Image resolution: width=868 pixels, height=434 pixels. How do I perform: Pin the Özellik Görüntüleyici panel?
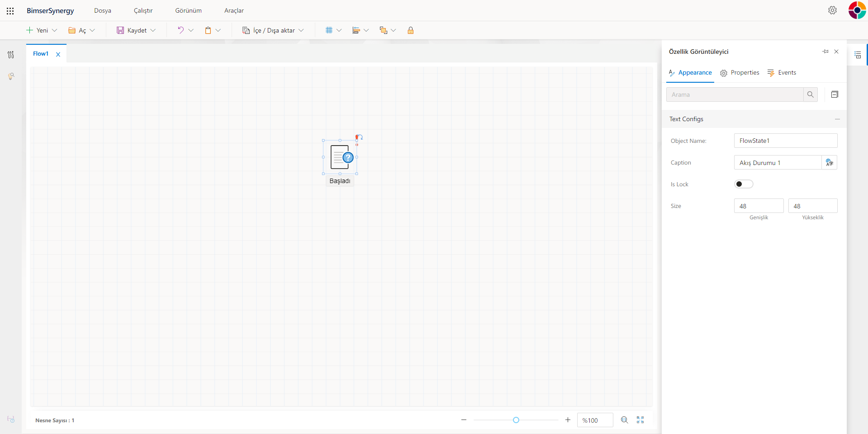[x=825, y=52]
